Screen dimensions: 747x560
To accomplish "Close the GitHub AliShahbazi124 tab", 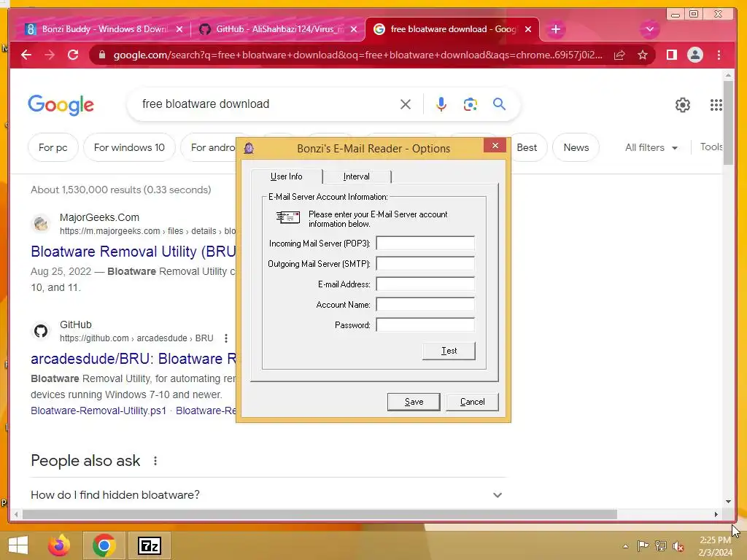I will pos(354,29).
